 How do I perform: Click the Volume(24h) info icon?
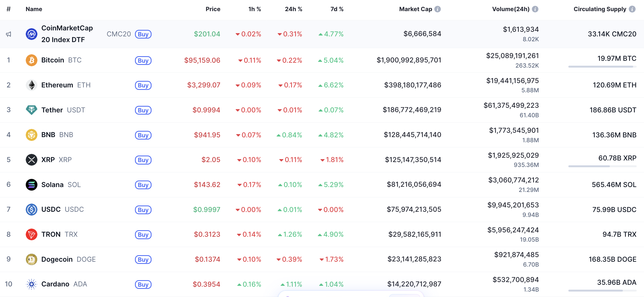[535, 9]
